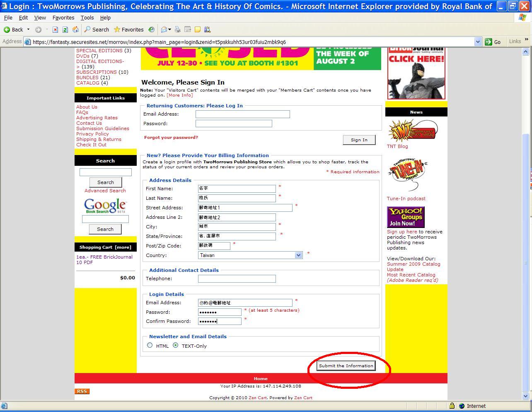The width and height of the screenshot is (532, 412).
Task: Expand the Links toolbar chevron
Action: pos(527,40)
